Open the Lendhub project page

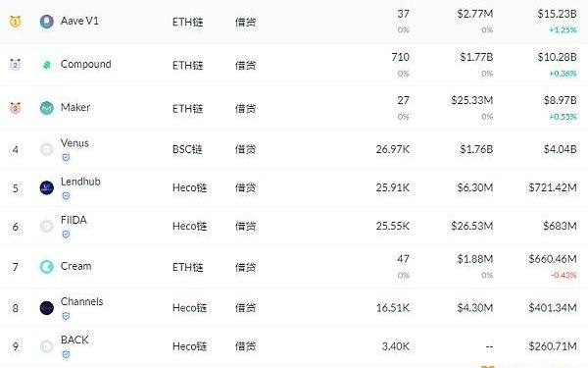coord(80,182)
